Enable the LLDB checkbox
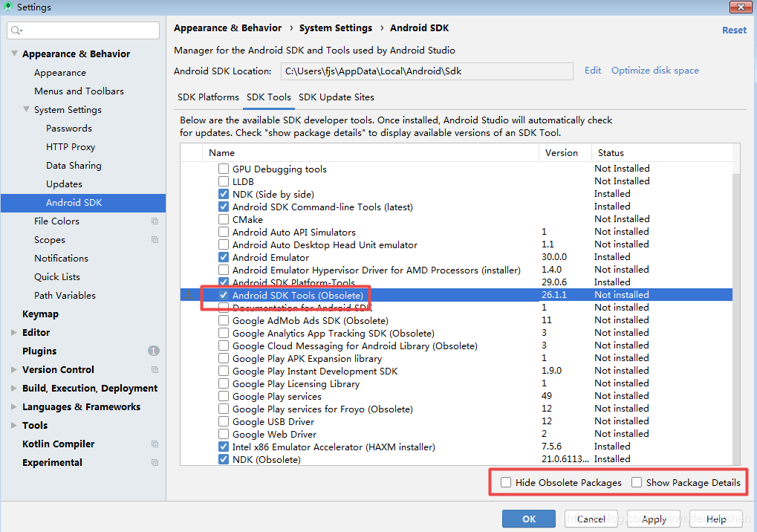Viewport: 757px width, 532px height. click(x=224, y=181)
